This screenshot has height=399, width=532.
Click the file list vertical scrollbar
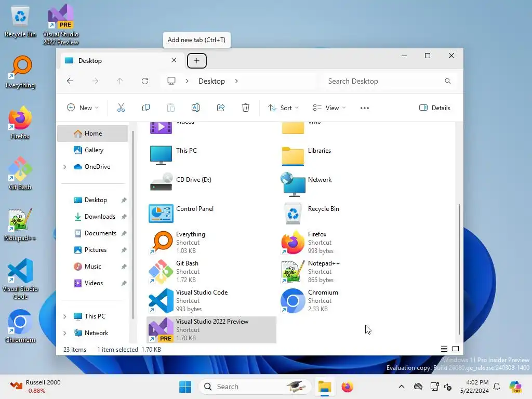(459, 269)
